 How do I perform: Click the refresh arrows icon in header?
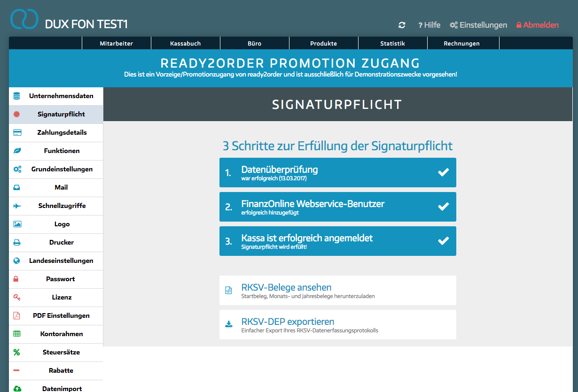pyautogui.click(x=402, y=25)
